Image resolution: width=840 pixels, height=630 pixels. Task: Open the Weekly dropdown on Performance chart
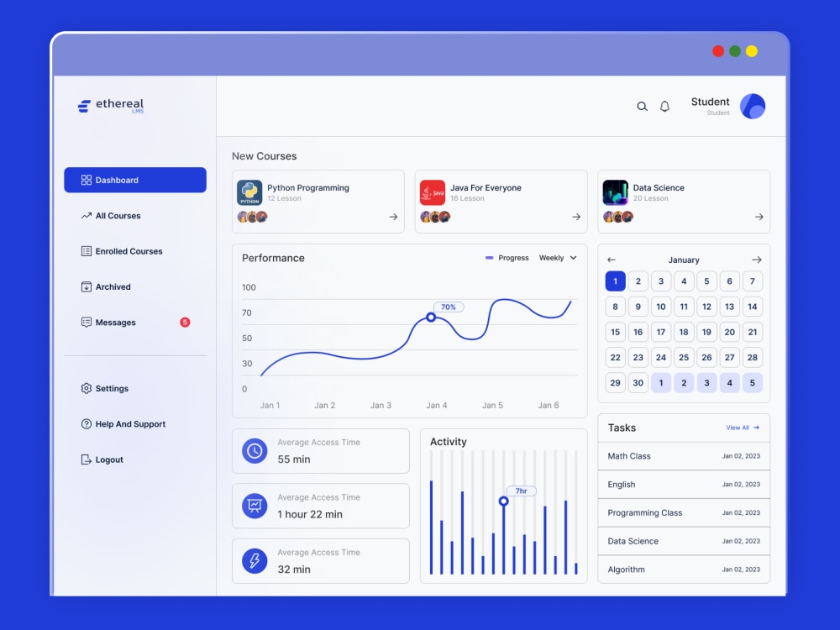coord(558,258)
